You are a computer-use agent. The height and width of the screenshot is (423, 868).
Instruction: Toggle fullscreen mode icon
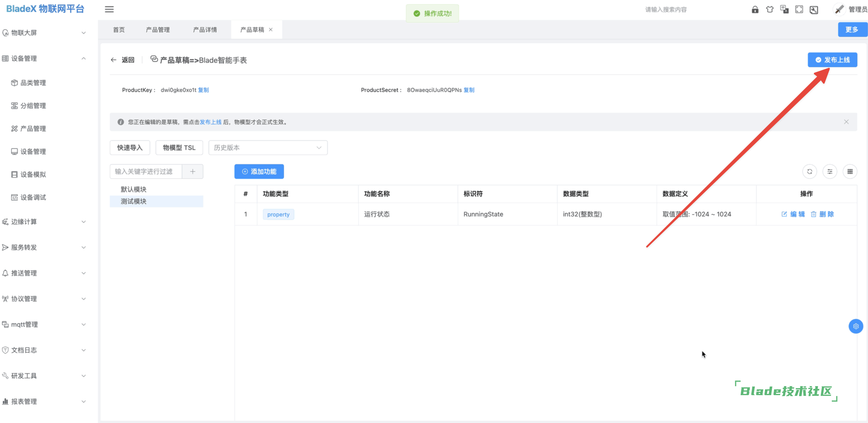(799, 9)
